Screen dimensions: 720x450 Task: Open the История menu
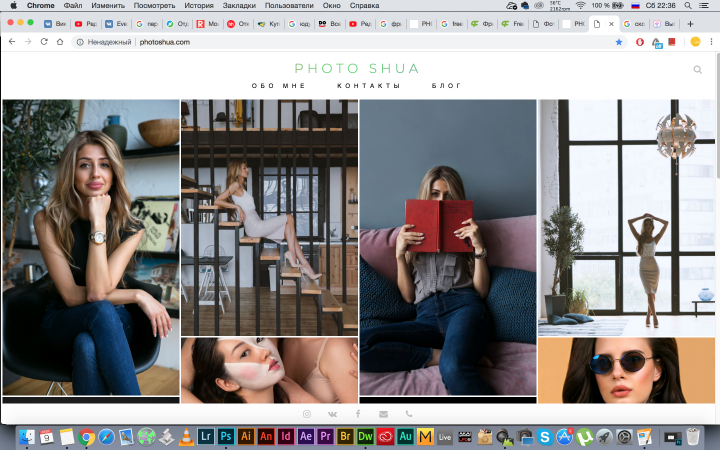point(199,6)
